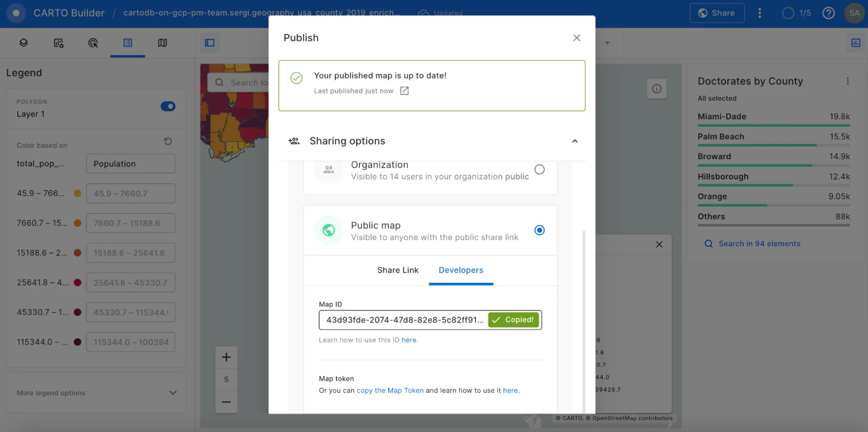Open the Population field selector
Viewport: 868px width, 432px height.
point(130,164)
